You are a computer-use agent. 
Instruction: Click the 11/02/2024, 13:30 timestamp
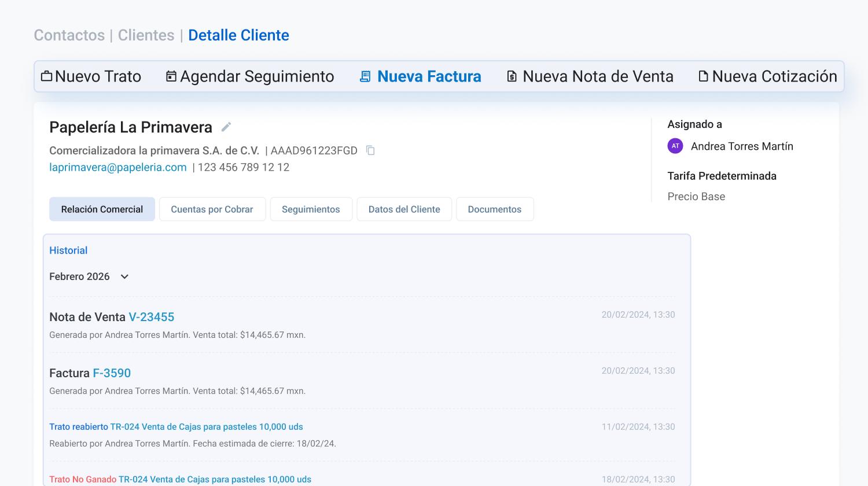(638, 427)
